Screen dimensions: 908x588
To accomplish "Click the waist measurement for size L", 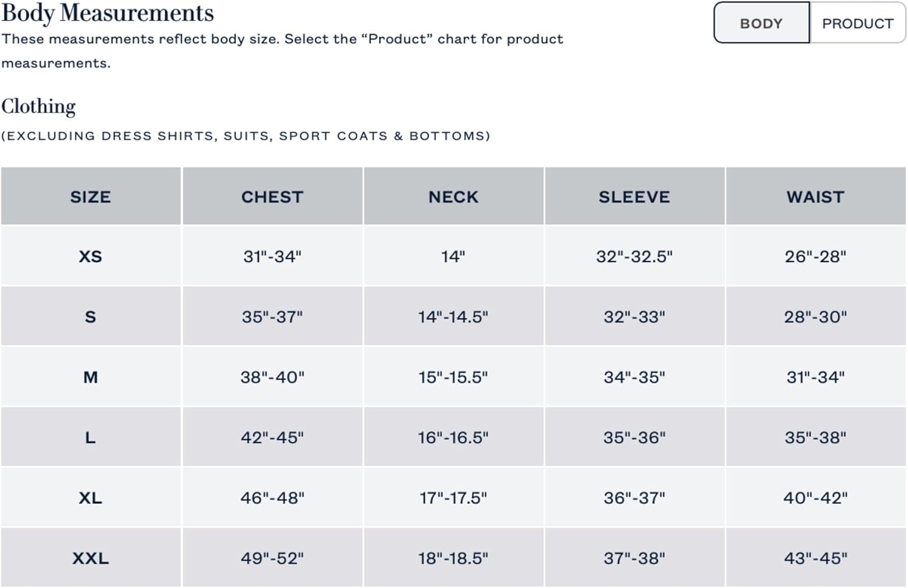I will [815, 437].
